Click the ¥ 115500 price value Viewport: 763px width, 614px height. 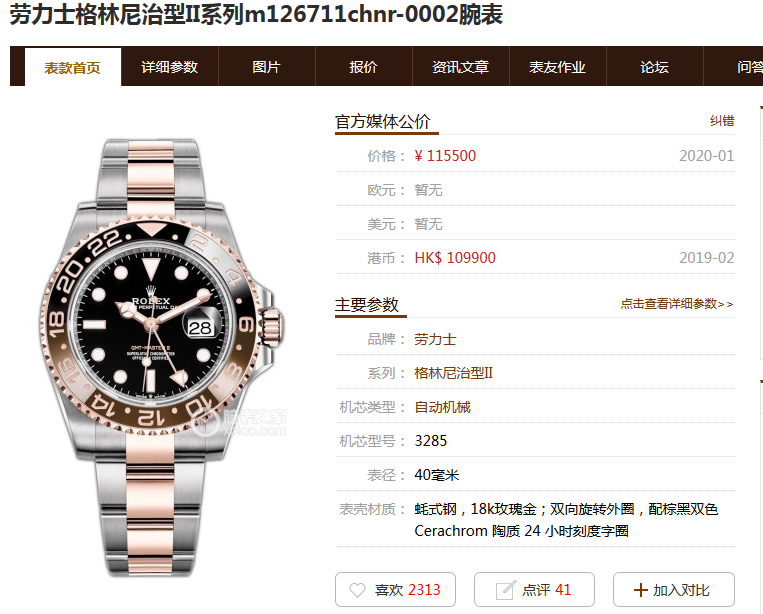click(445, 156)
